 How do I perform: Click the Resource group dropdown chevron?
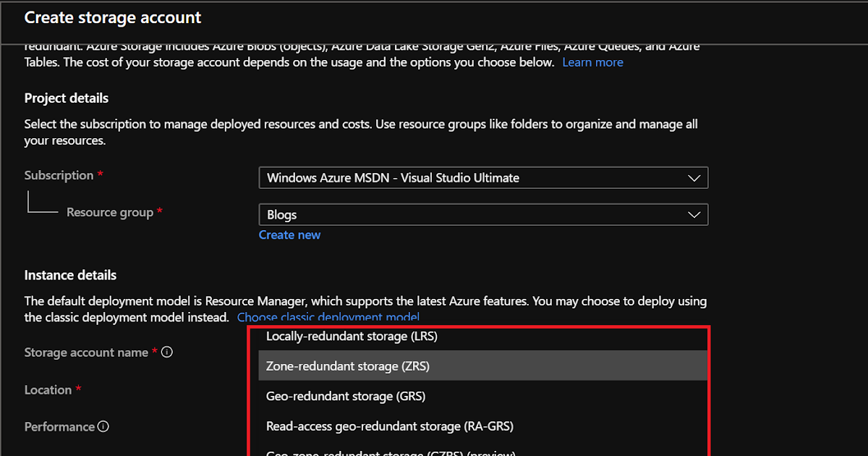(694, 214)
